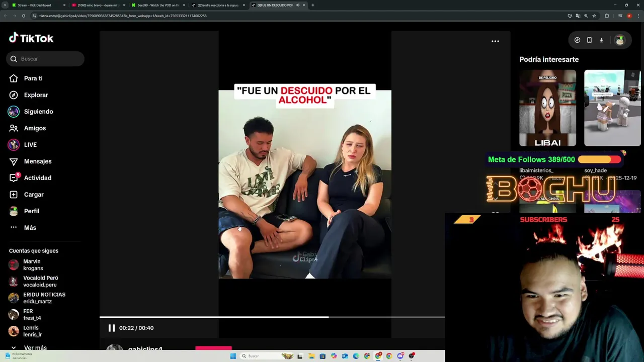Viewport: 644px width, 362px height.
Task: Open Chrome tab search dropdown
Action: (x=5, y=5)
